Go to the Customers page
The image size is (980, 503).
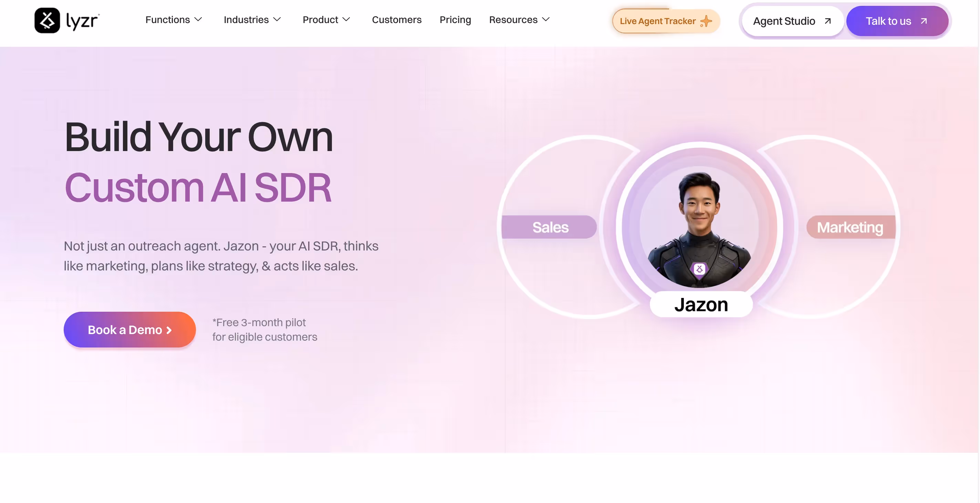click(x=396, y=20)
